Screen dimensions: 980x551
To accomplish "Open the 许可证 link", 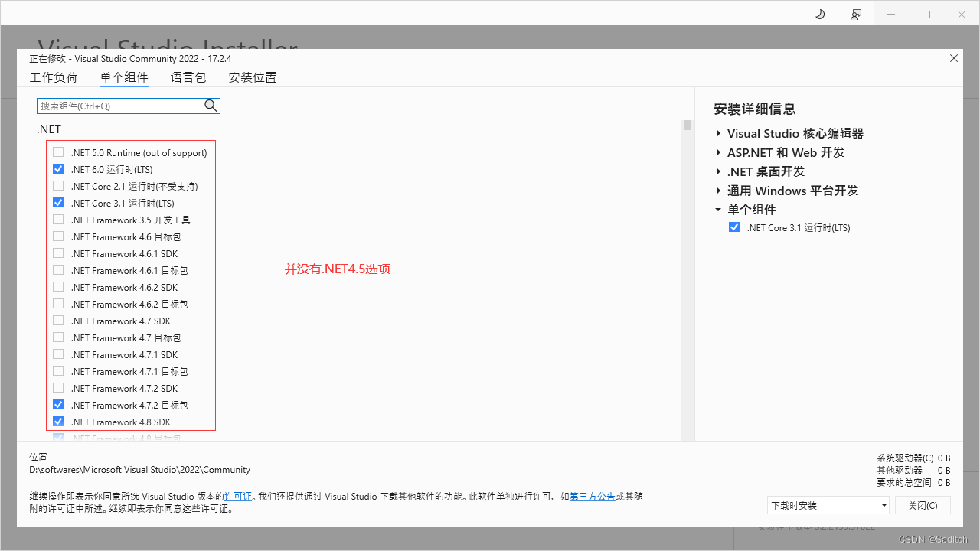I will (238, 497).
